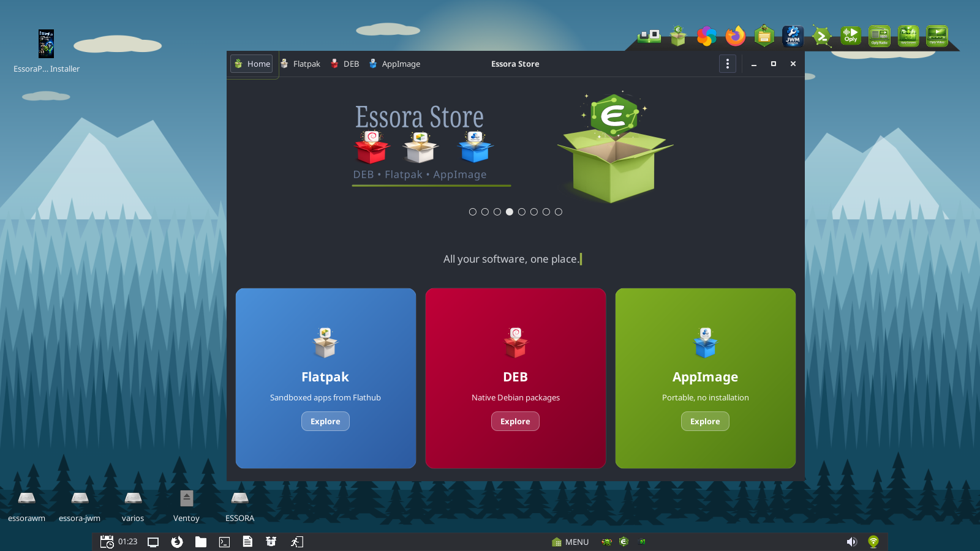Click the large green Essora box banner image
Image resolution: width=980 pixels, height=551 pixels.
[615, 148]
